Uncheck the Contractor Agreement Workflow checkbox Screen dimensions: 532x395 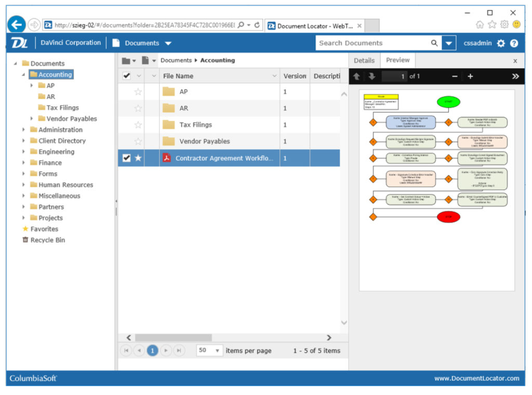[127, 158]
